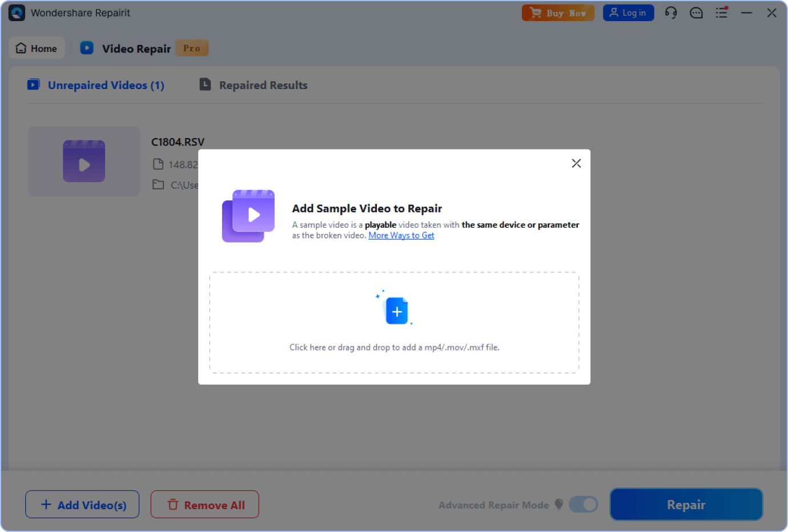Click the folder path icon under C1804.RSV
Image resolution: width=788 pixels, height=532 pixels.
pyautogui.click(x=158, y=184)
